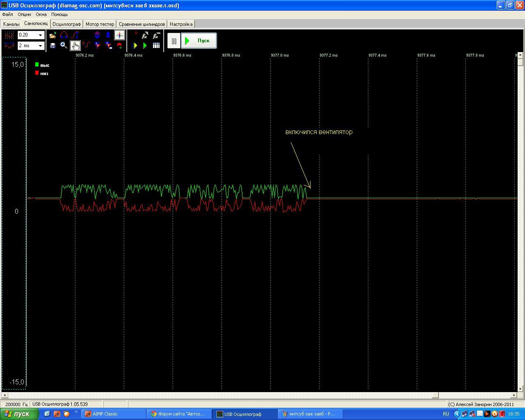Click the first 1-2 channel triangle icon
This screenshot has width=525, height=420.
[97, 46]
